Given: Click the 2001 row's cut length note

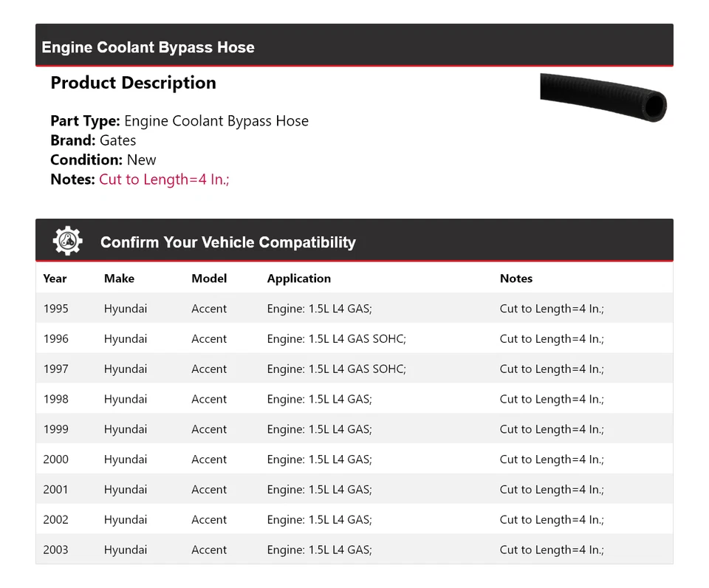Looking at the screenshot, I should click(x=551, y=490).
